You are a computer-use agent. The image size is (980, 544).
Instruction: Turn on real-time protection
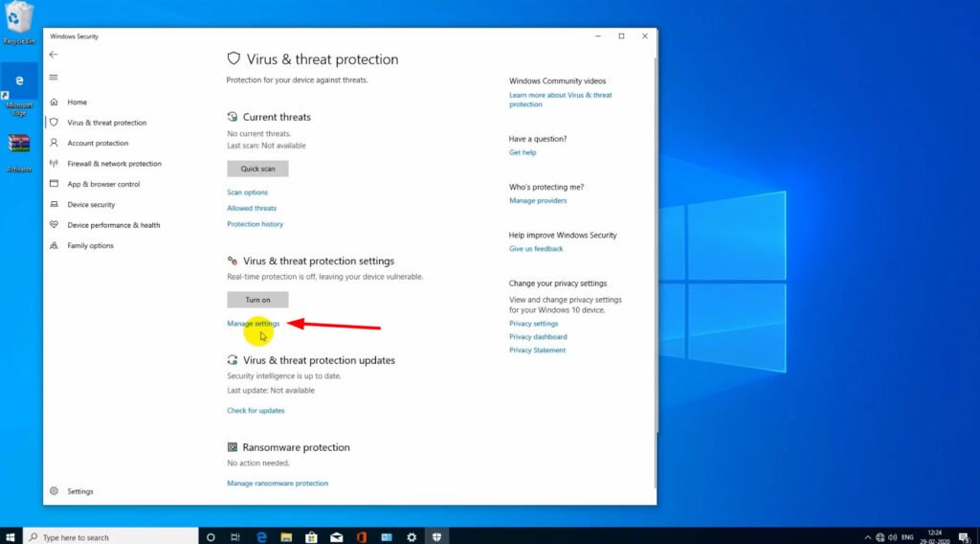[x=257, y=300]
